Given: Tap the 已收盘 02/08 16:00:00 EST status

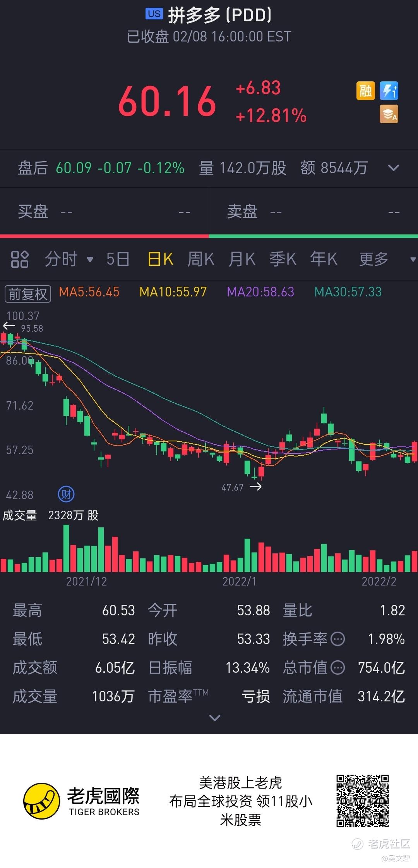Looking at the screenshot, I should [209, 37].
